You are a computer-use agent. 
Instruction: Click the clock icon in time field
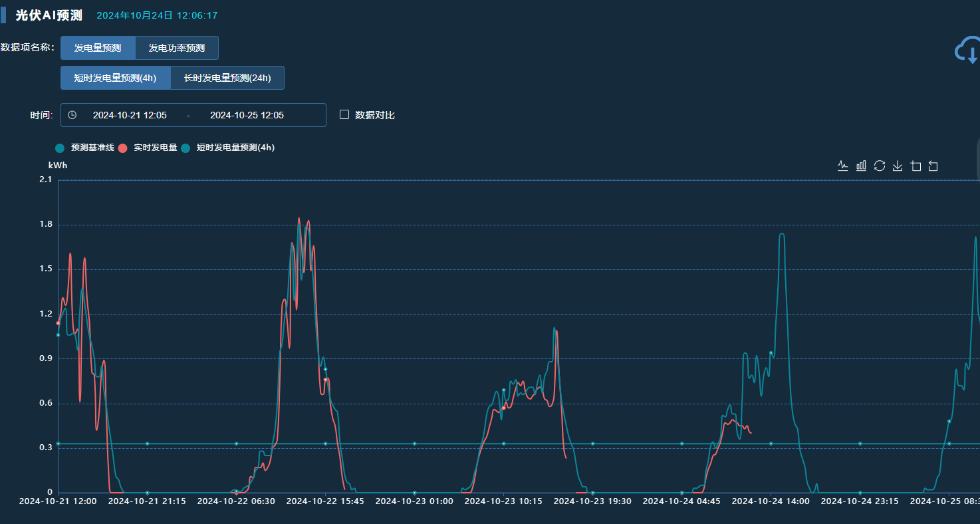tap(72, 115)
